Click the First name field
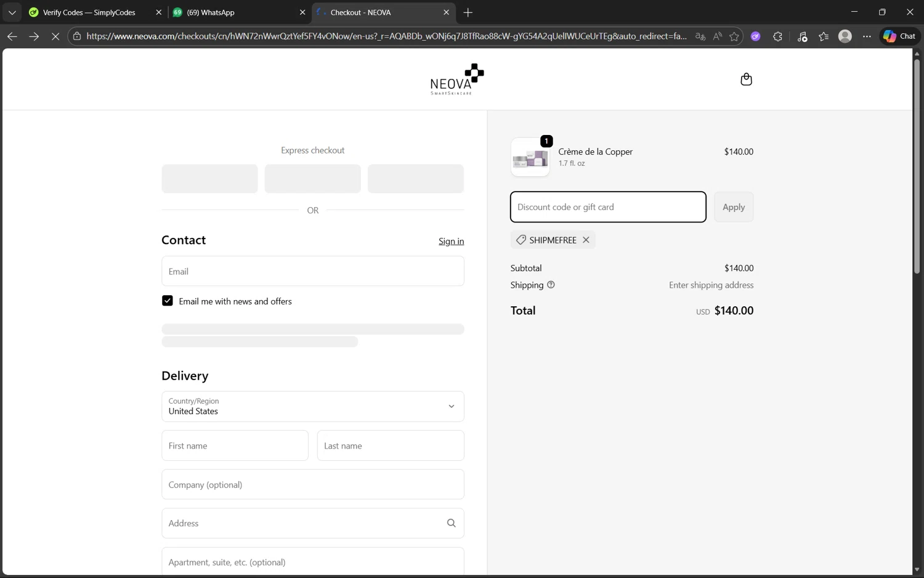This screenshot has height=578, width=924. click(235, 446)
